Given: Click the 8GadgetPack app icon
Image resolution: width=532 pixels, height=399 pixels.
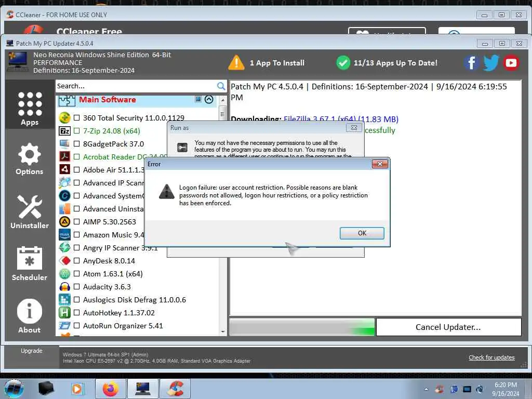Looking at the screenshot, I should tap(64, 144).
